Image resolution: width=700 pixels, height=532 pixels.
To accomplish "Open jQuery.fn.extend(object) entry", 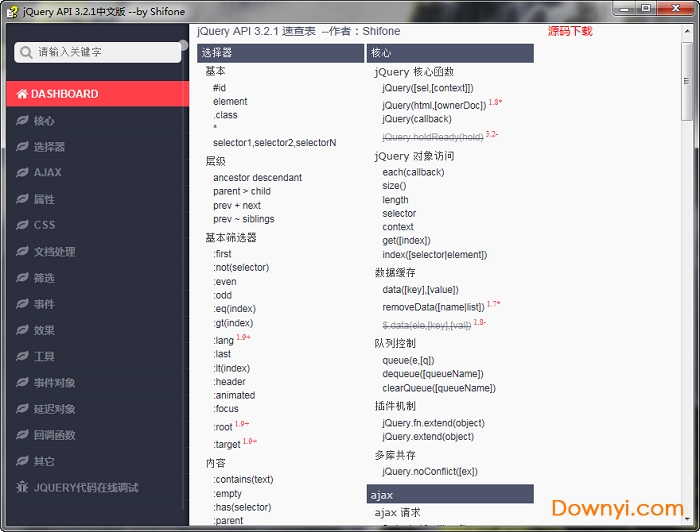I will pyautogui.click(x=433, y=423).
